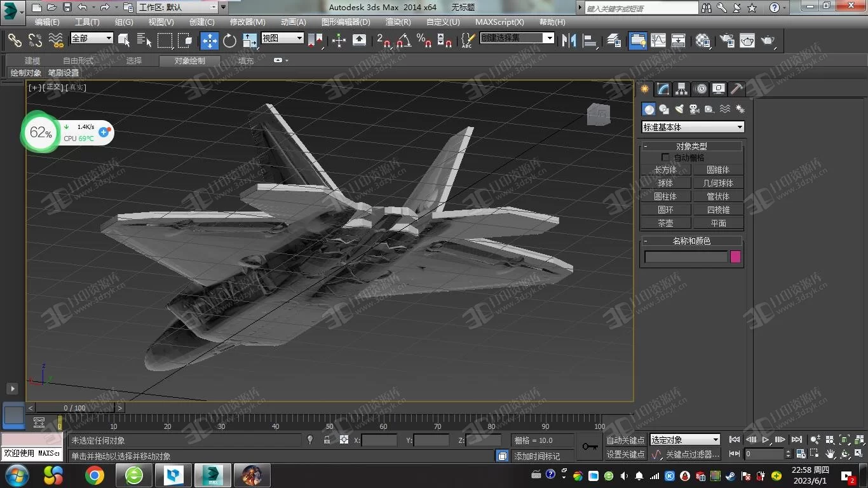Open the selection filter 全部 dropdown

coord(92,38)
